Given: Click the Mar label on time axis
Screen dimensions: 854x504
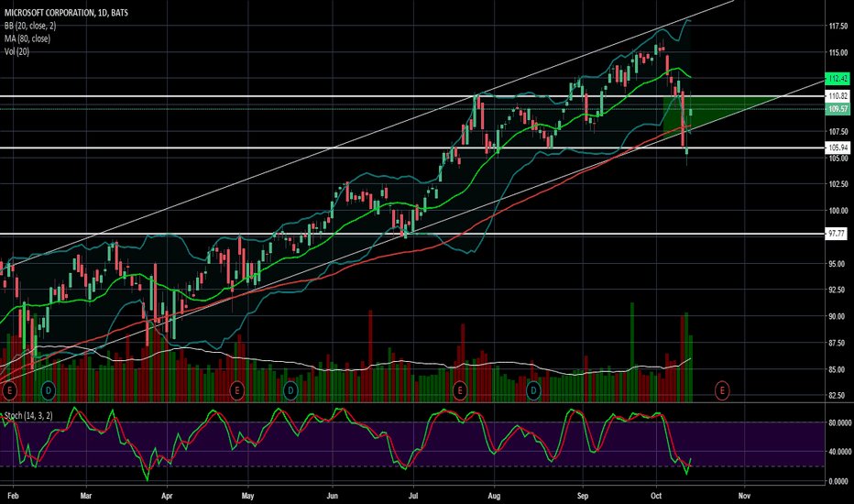Looking at the screenshot, I should (x=85, y=496).
